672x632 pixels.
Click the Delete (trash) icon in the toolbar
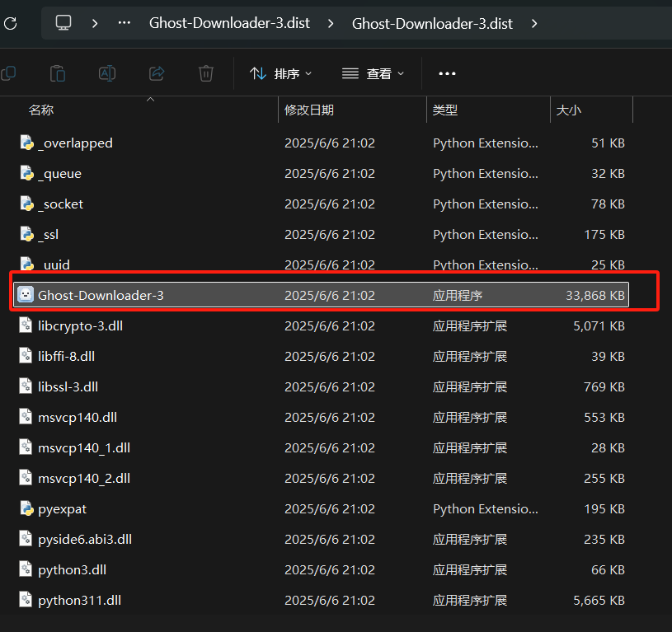click(x=205, y=73)
